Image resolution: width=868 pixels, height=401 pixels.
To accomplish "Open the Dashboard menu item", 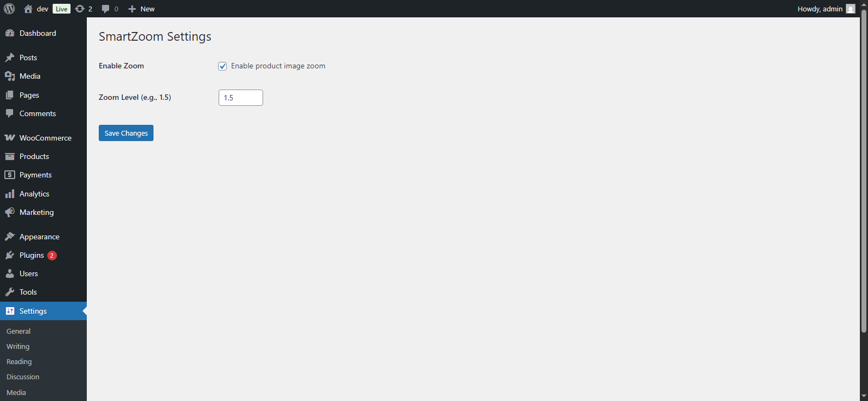I will pyautogui.click(x=43, y=33).
